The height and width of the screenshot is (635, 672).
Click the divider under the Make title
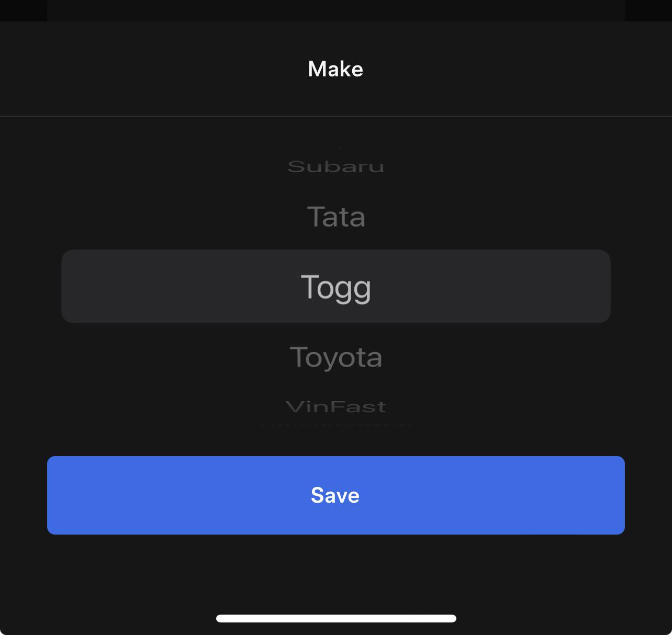(x=336, y=115)
